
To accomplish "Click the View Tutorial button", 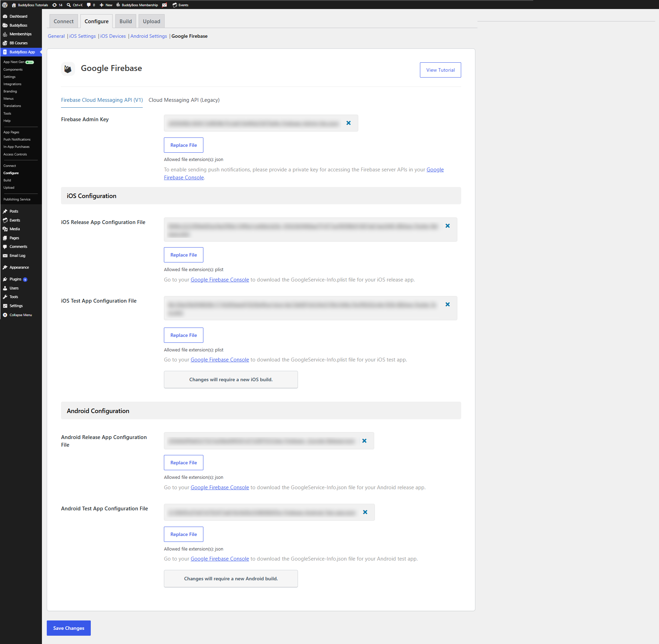I will 440,70.
